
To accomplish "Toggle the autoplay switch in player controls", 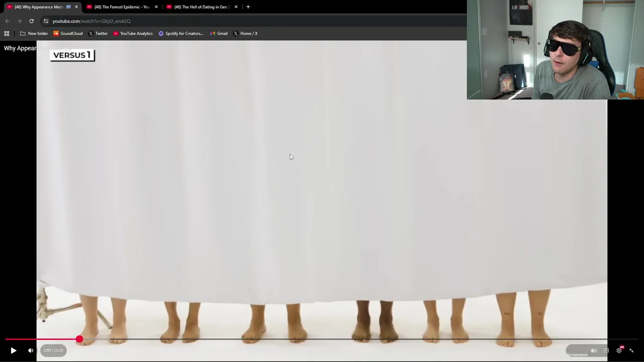I will tap(594, 350).
